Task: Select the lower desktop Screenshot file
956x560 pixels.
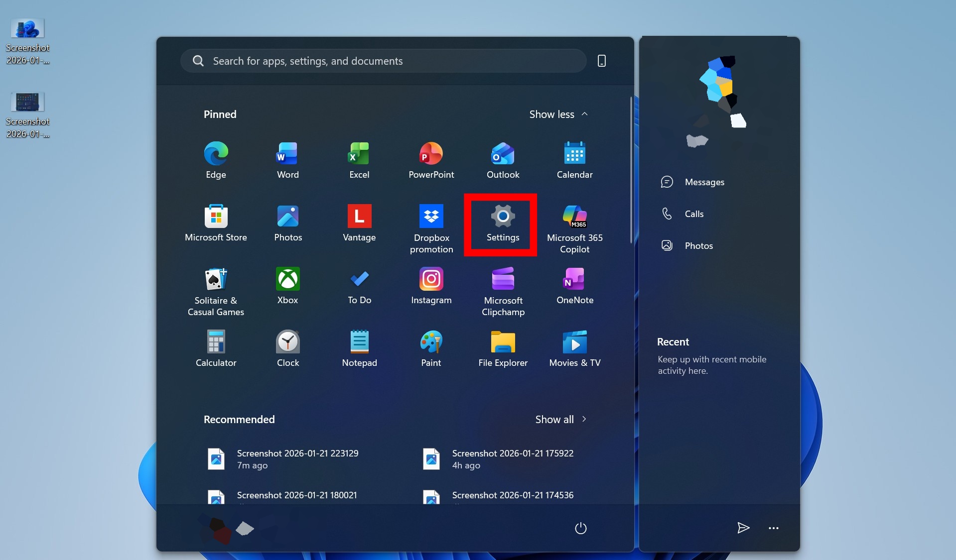Action: pos(27,115)
